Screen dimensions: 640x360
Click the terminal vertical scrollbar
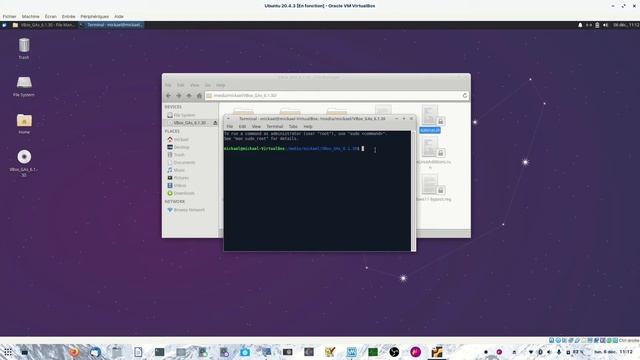pos(413,191)
